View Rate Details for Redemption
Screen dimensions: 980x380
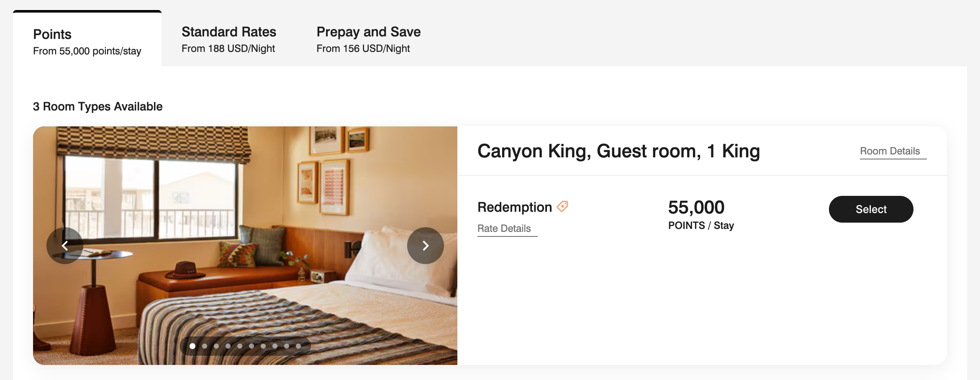coord(504,229)
